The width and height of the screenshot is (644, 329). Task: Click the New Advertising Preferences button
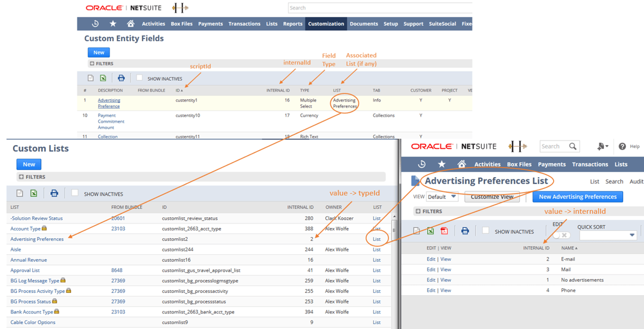coord(577,196)
